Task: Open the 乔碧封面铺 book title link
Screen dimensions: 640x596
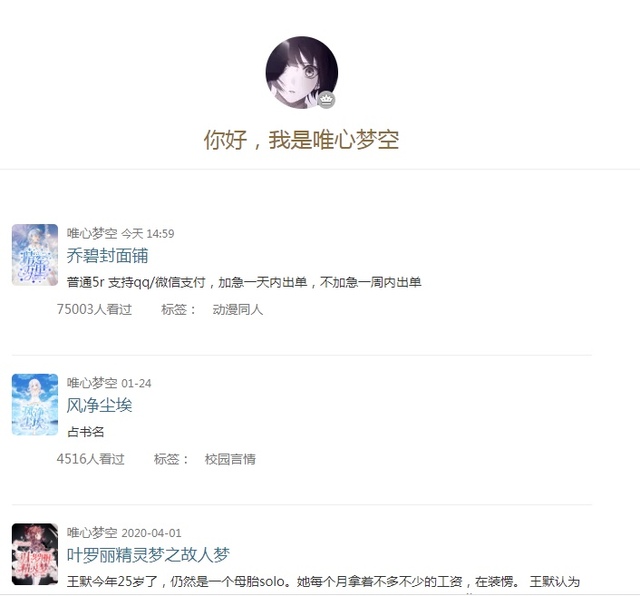Action: [x=107, y=256]
